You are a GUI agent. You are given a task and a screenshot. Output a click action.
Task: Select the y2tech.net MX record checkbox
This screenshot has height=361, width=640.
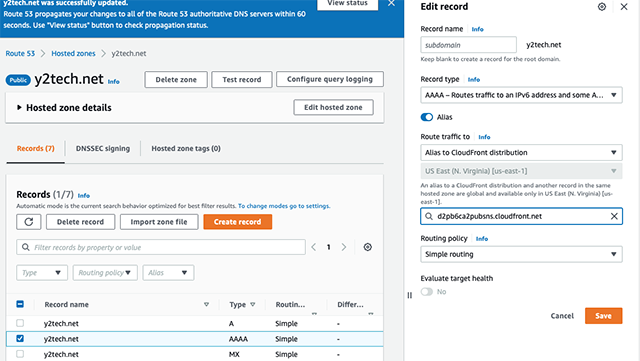[x=20, y=354]
